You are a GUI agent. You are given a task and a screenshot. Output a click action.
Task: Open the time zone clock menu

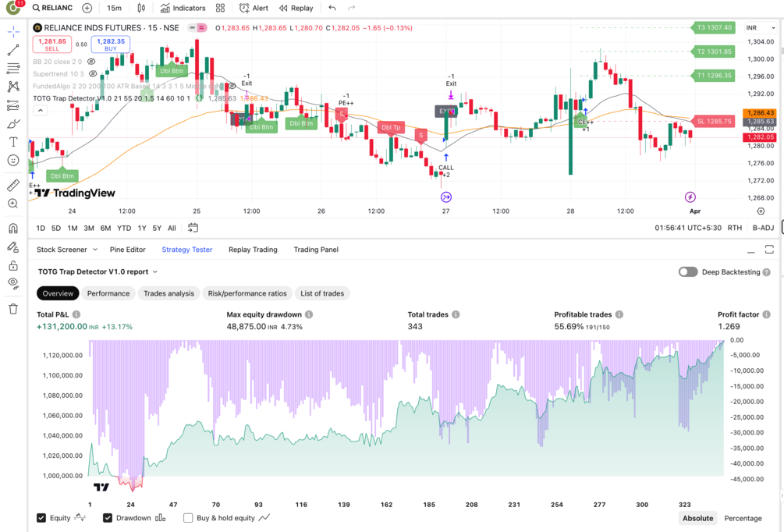pyautogui.click(x=688, y=228)
